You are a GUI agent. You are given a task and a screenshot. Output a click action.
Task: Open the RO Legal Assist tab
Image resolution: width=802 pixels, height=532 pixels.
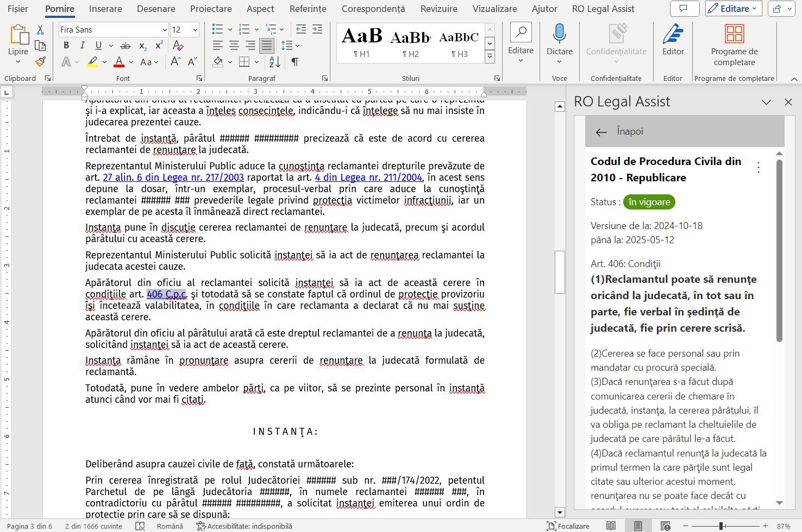[603, 9]
